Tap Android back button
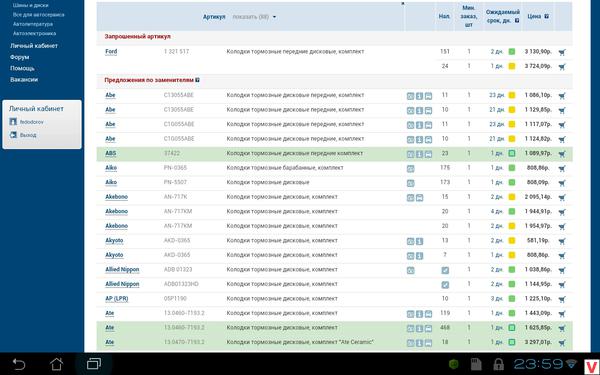This screenshot has width=600, height=375. (19, 364)
